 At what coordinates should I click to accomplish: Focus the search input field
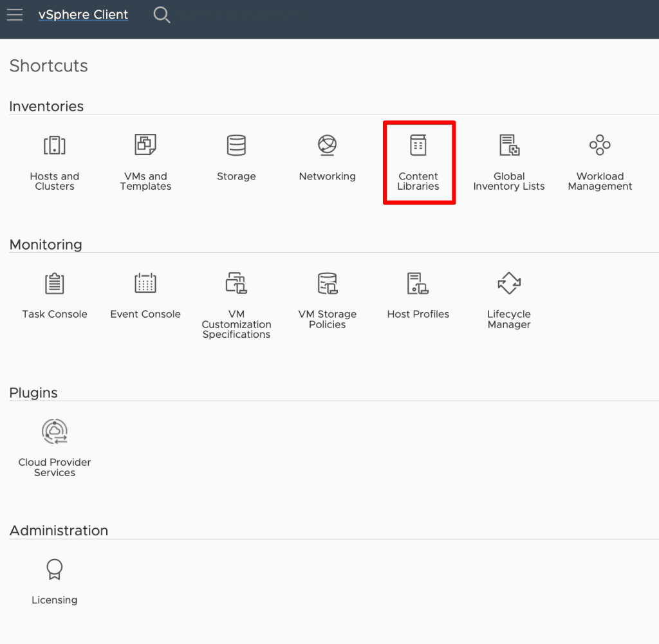click(242, 15)
